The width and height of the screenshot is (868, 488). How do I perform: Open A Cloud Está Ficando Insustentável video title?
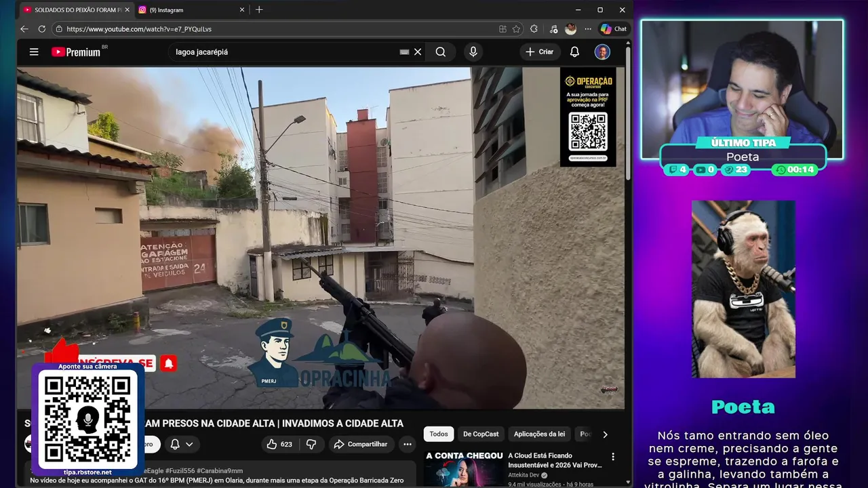[x=555, y=460]
